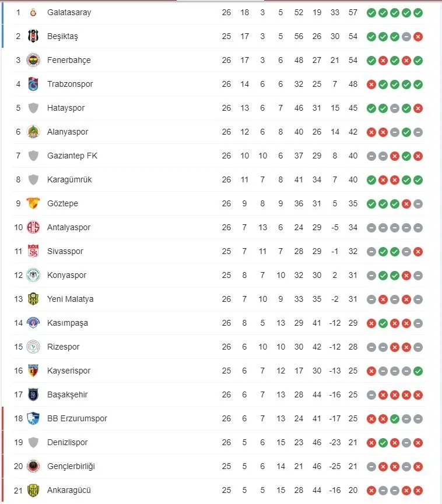Click the Alanyaspor club crest icon
This screenshot has height=504, width=442.
coord(33,132)
